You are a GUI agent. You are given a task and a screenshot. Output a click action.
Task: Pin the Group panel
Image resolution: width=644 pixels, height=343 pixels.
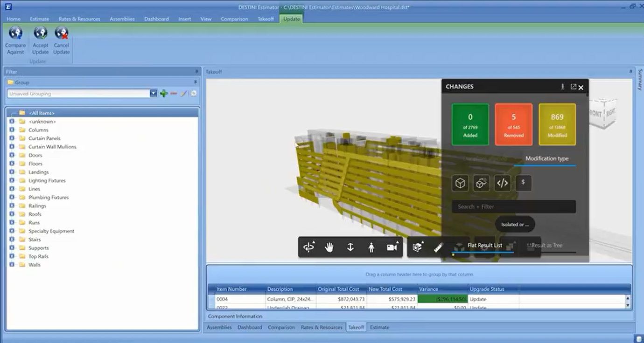pos(196,82)
